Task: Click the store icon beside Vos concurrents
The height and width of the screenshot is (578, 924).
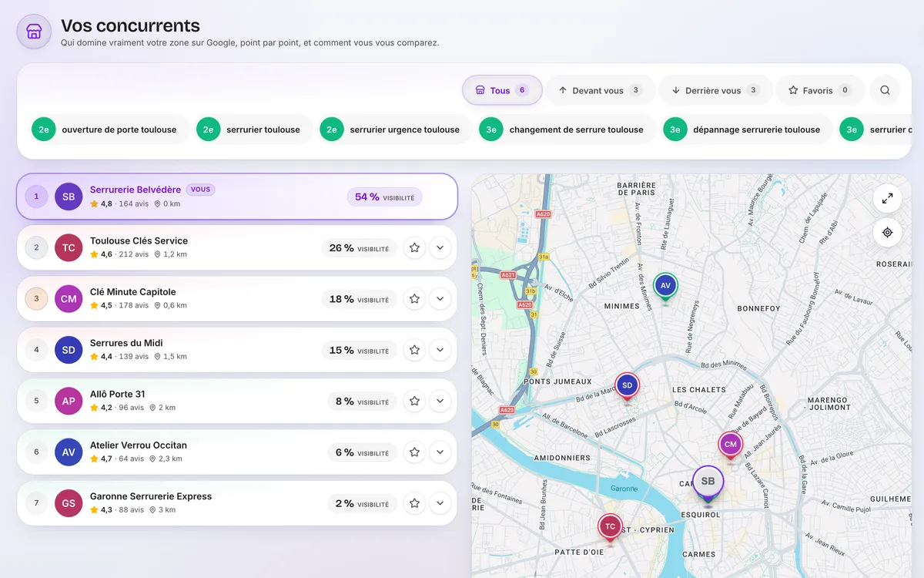Action: pyautogui.click(x=34, y=32)
